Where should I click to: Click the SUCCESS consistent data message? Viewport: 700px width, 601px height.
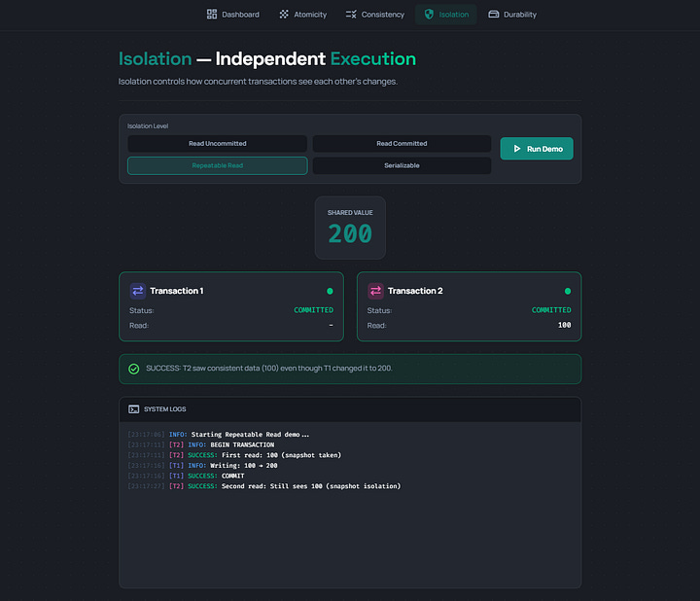coord(269,369)
